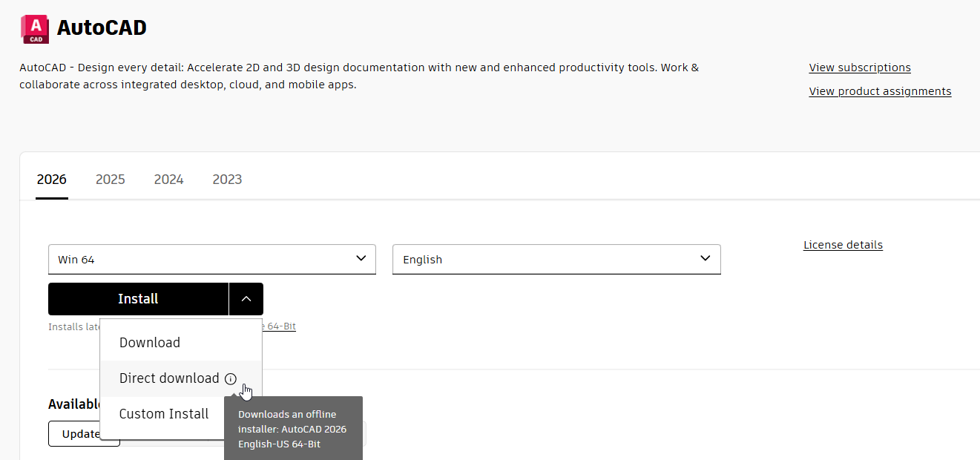Choose Download from the install menu
Screen dimensions: 980x460
point(181,343)
